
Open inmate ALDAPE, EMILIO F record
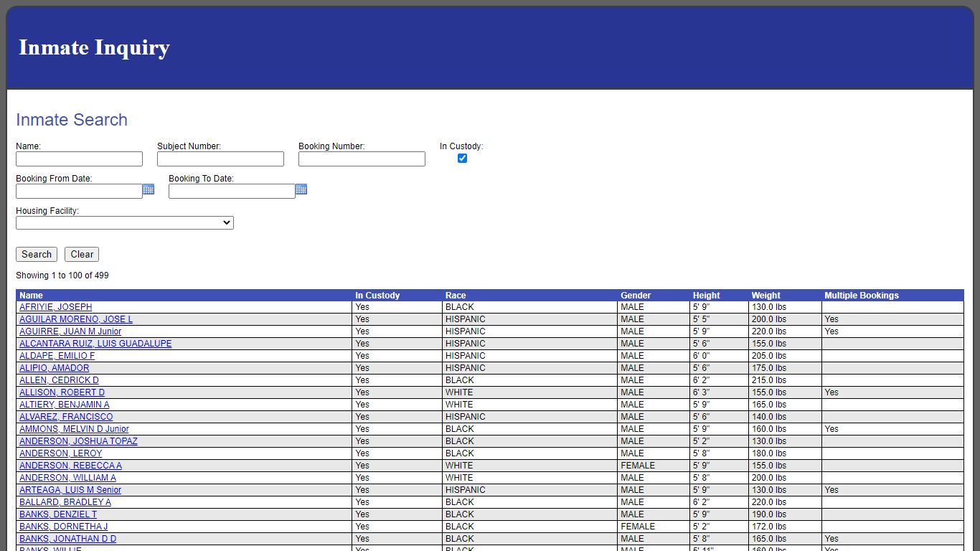57,356
